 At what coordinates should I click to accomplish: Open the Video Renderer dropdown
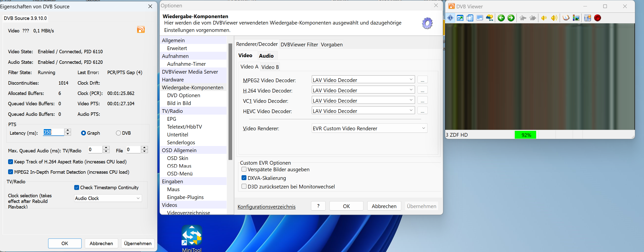[369, 128]
